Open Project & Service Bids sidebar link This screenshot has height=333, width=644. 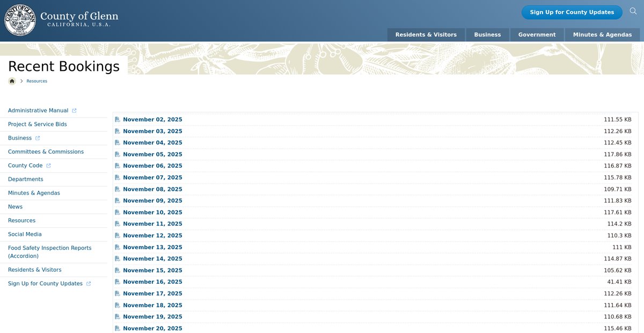click(x=38, y=124)
